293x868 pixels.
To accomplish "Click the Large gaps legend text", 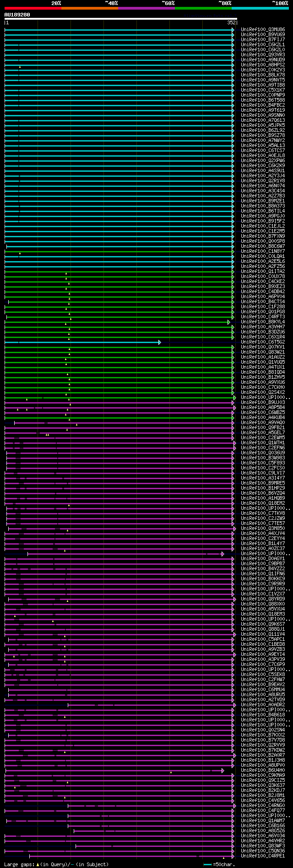I will pos(56,864).
